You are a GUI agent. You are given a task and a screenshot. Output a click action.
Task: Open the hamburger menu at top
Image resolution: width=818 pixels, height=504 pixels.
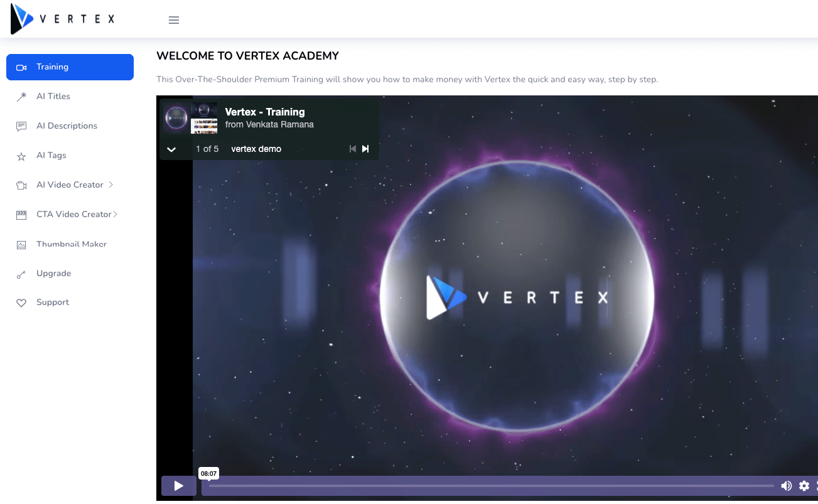[173, 19]
